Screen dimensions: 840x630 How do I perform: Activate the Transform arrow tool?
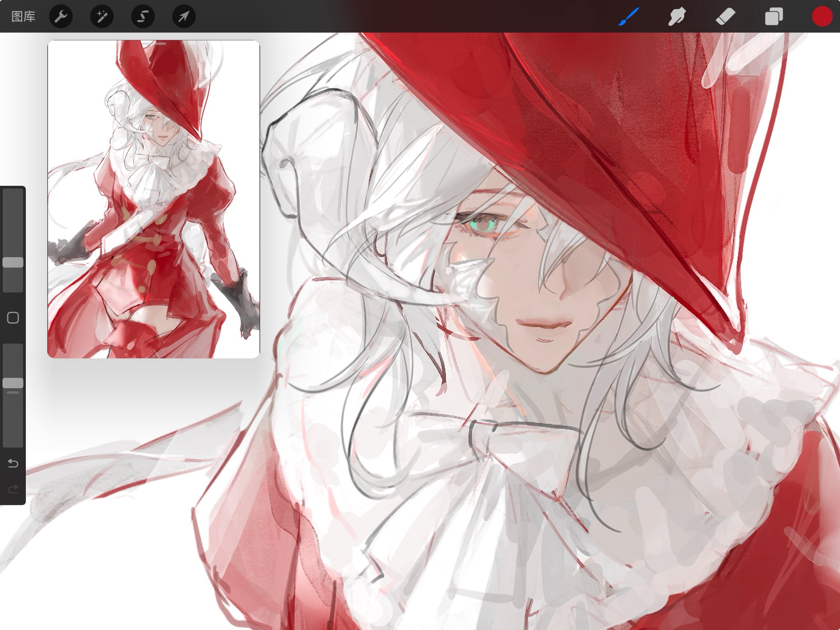184,16
